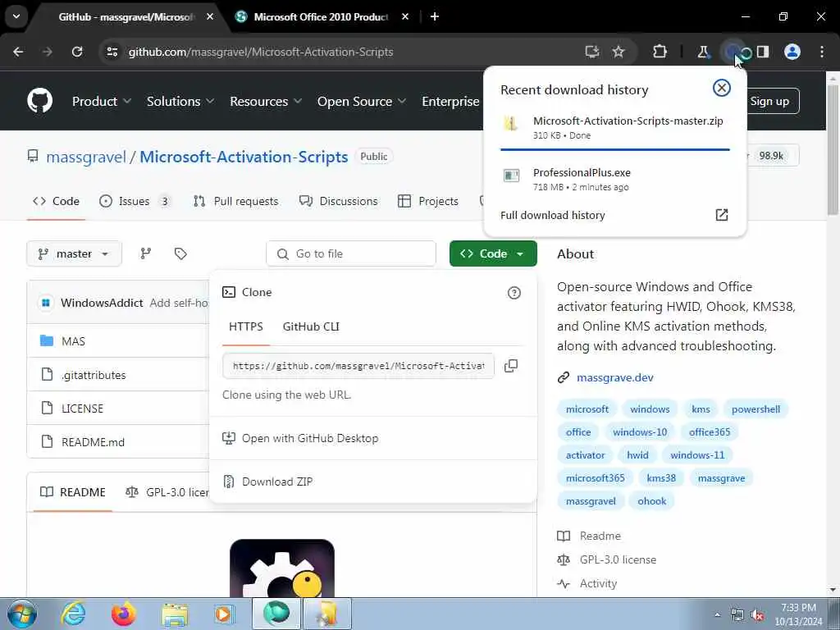This screenshot has height=630, width=840.
Task: Toggle the browser side panel icon
Action: pos(763,52)
